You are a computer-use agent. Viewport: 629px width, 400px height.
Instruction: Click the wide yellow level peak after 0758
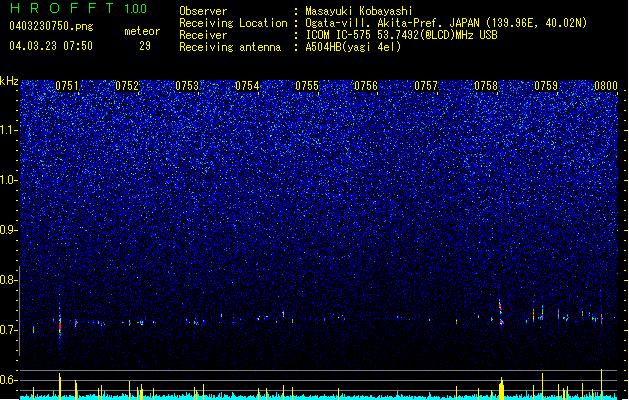[x=501, y=388]
